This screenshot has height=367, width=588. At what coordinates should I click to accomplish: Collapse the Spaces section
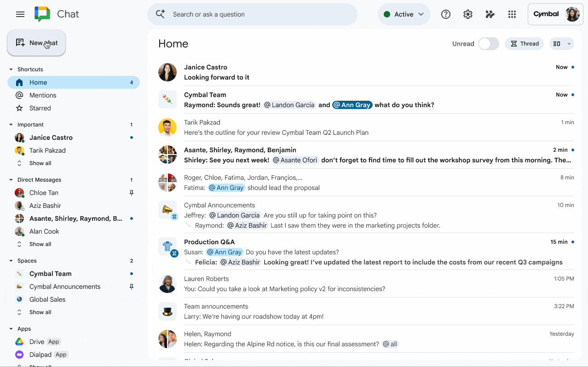pos(11,260)
